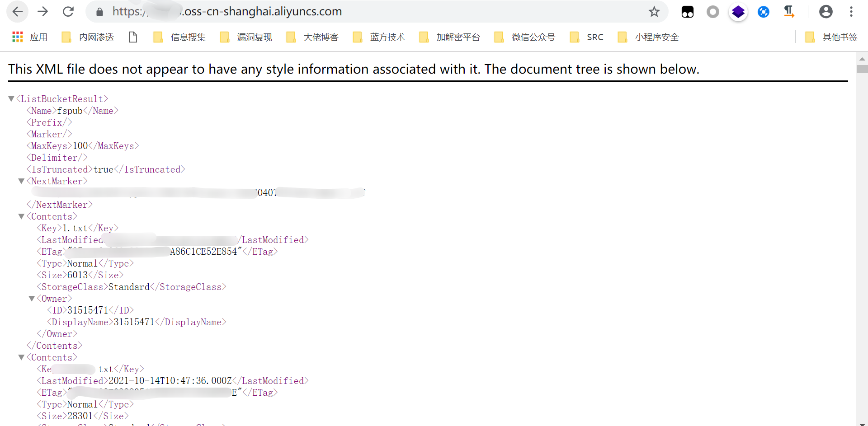Open the purple diamond extension icon
Screen dimensions: 868x426
pyautogui.click(x=738, y=12)
